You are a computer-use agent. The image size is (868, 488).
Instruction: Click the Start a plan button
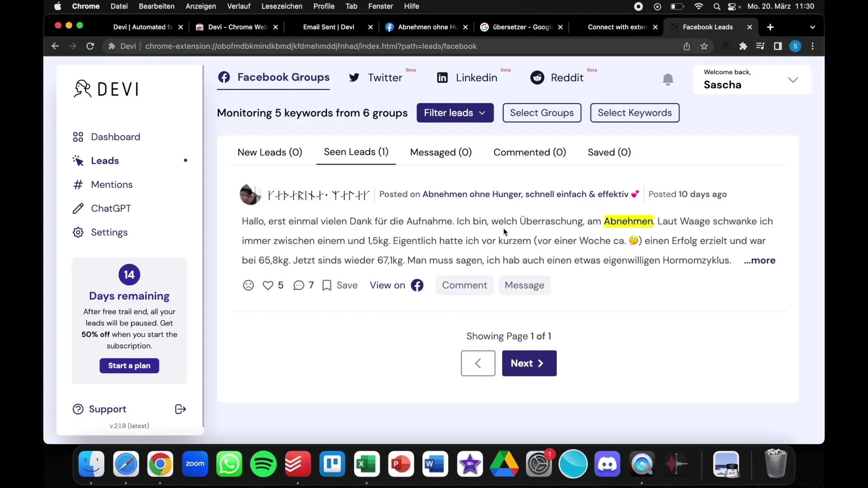point(129,366)
